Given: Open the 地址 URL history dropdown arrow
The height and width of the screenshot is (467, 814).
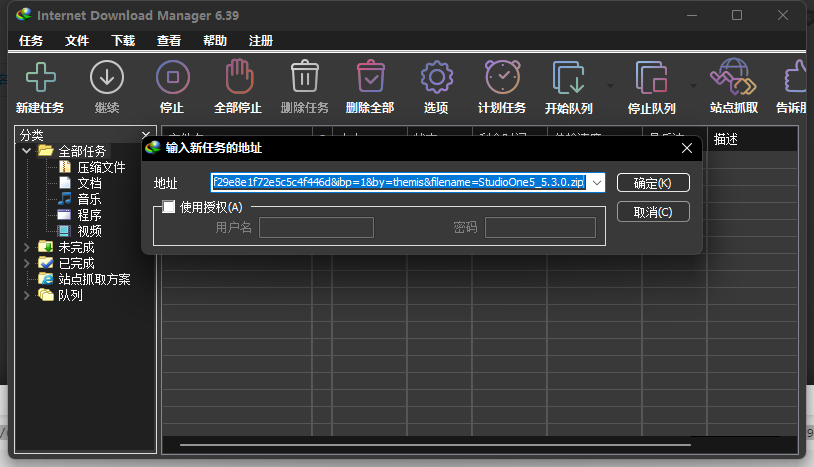Looking at the screenshot, I should [597, 183].
